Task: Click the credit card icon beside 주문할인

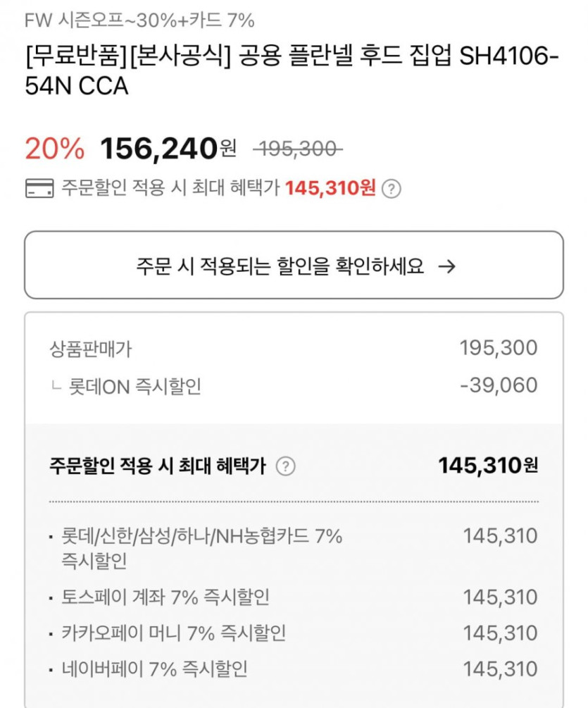Action: point(39,189)
